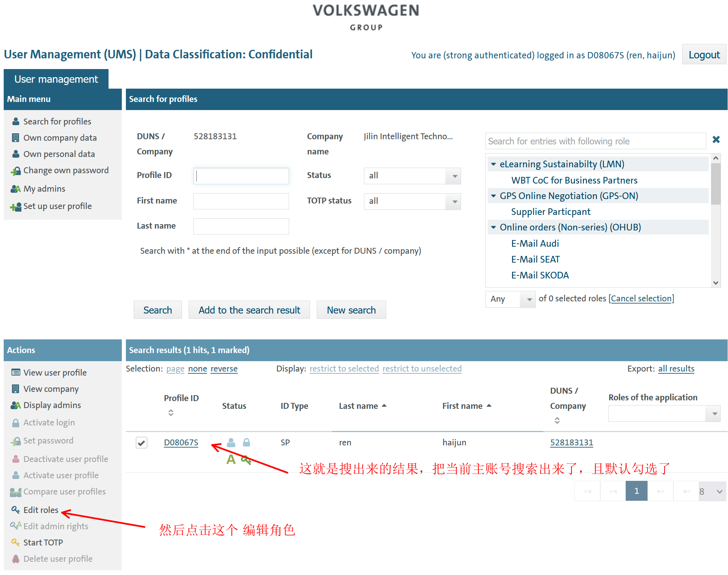Click the role list vertical scrollbar

pyautogui.click(x=716, y=184)
